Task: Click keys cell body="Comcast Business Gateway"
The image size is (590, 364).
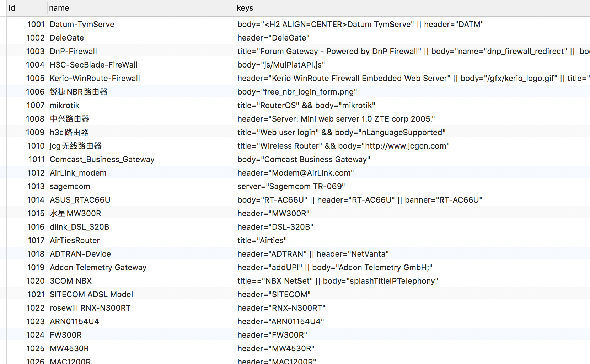Action: (413, 159)
